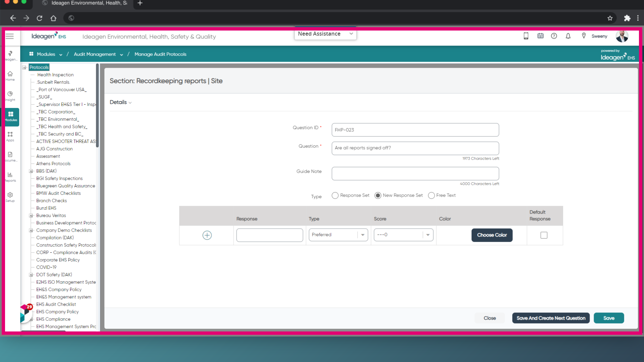Open the hamburger menu icon

coord(10,36)
